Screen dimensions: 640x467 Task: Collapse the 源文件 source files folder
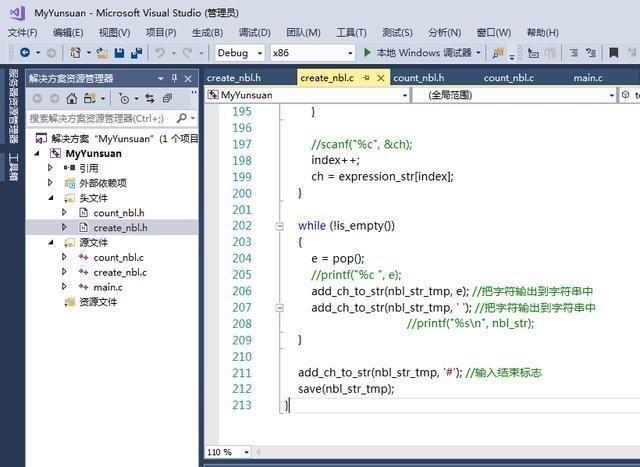[51, 242]
